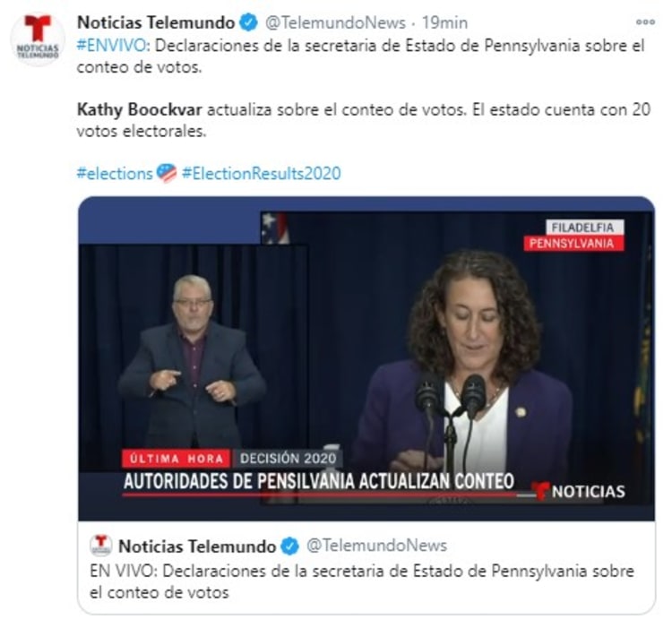672x628 pixels.
Task: Click the FILADELFIA location label on video
Action: (584, 228)
